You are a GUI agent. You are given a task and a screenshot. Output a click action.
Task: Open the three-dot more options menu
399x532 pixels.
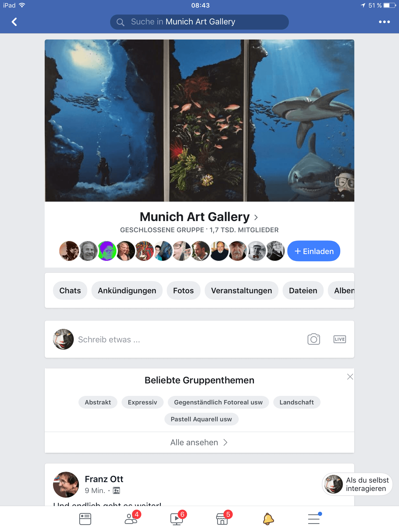click(x=384, y=22)
